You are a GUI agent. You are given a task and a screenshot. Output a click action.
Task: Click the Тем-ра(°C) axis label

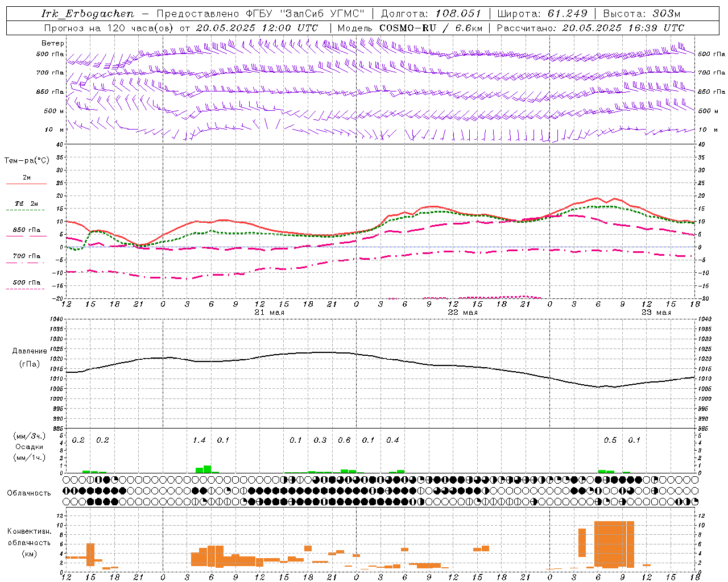click(x=27, y=160)
